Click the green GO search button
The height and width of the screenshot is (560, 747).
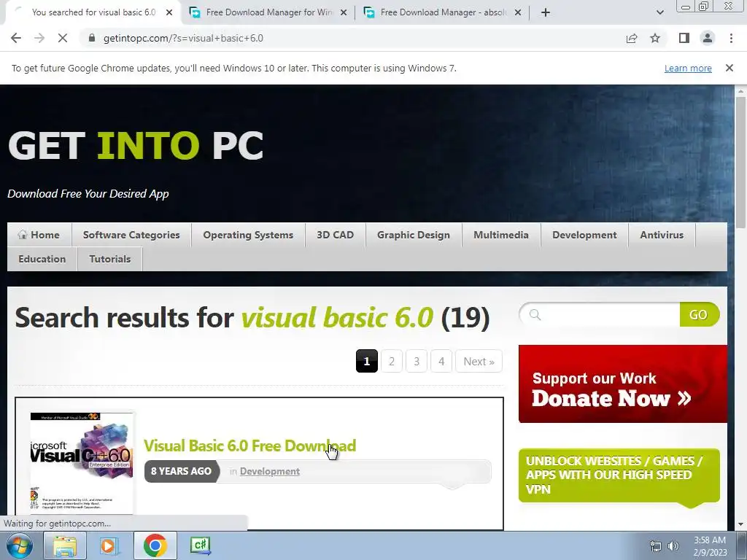tap(698, 314)
